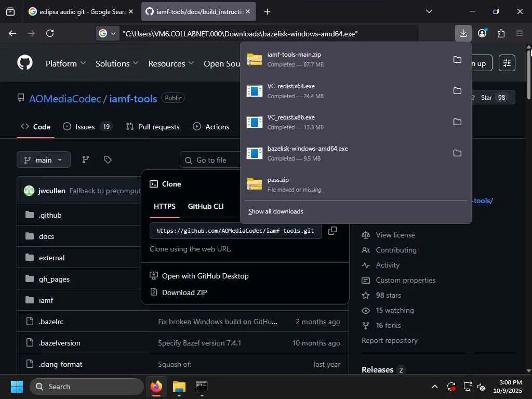Launch Firefox from the taskbar
Image resolution: width=532 pixels, height=399 pixels.
(x=156, y=387)
